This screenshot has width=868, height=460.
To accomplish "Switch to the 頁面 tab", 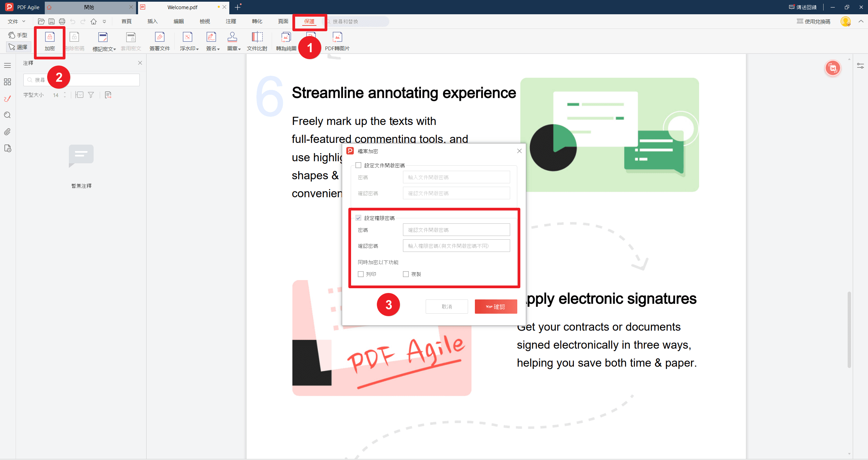I will pos(283,21).
